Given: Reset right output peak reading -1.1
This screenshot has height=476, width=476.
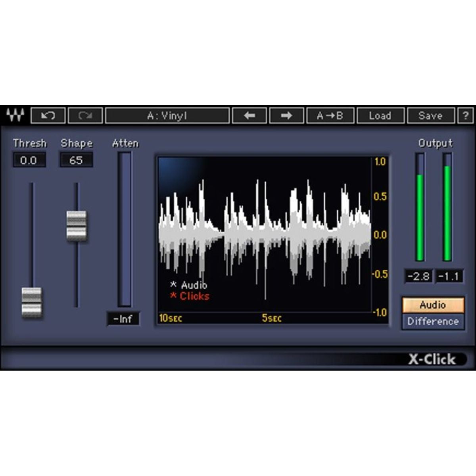Looking at the screenshot, I should 449,276.
